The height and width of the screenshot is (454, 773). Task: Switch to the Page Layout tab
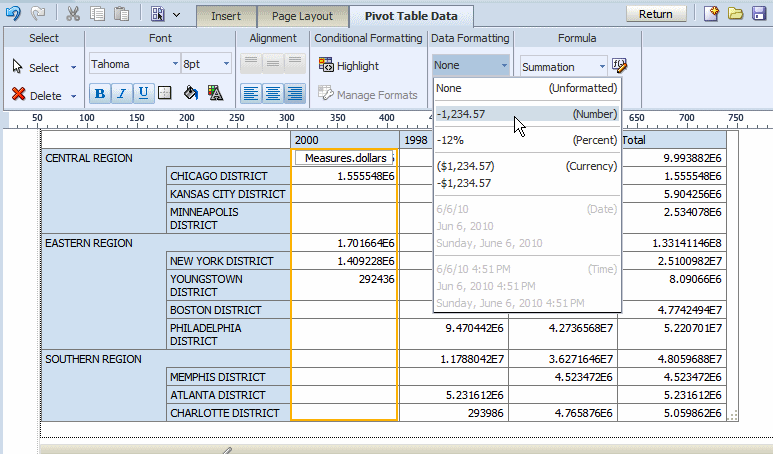tap(302, 16)
